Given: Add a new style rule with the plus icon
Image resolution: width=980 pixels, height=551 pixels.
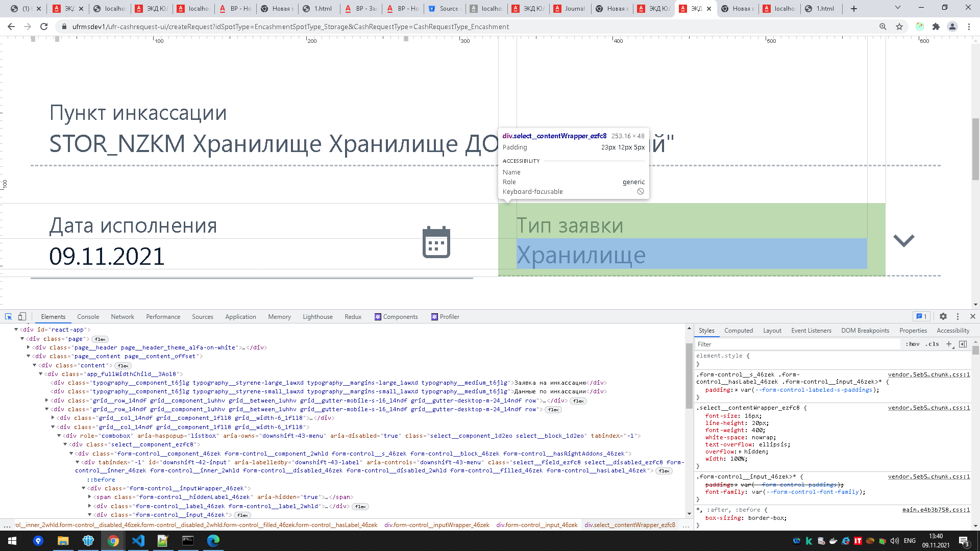Looking at the screenshot, I should (x=949, y=344).
